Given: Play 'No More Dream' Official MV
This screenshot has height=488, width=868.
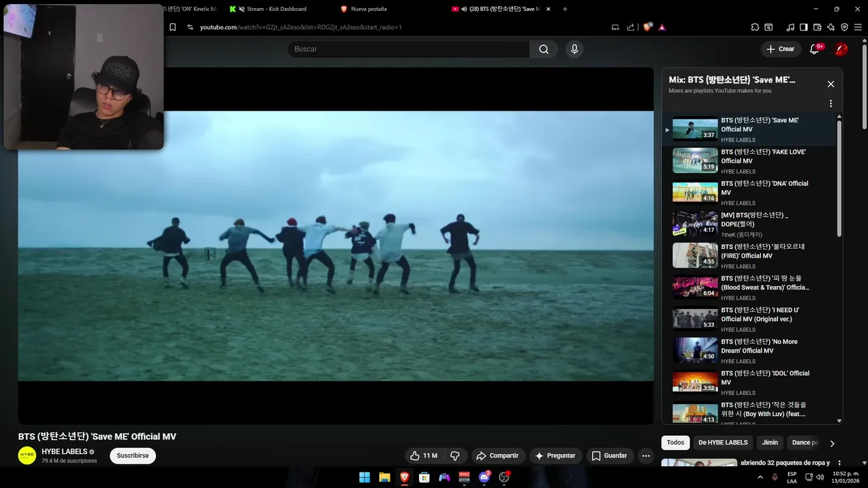Looking at the screenshot, I should [x=749, y=350].
